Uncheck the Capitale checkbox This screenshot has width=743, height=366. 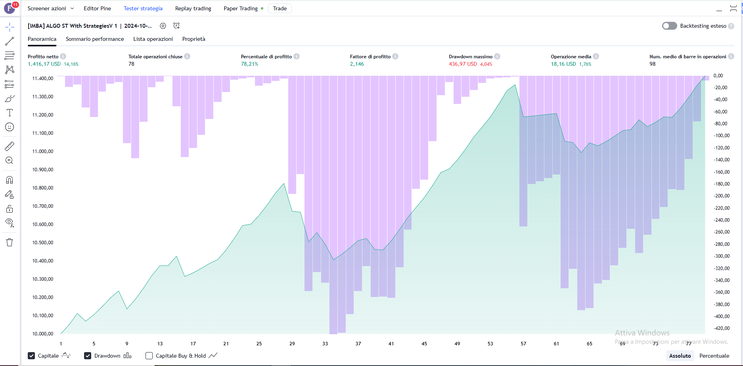point(32,356)
